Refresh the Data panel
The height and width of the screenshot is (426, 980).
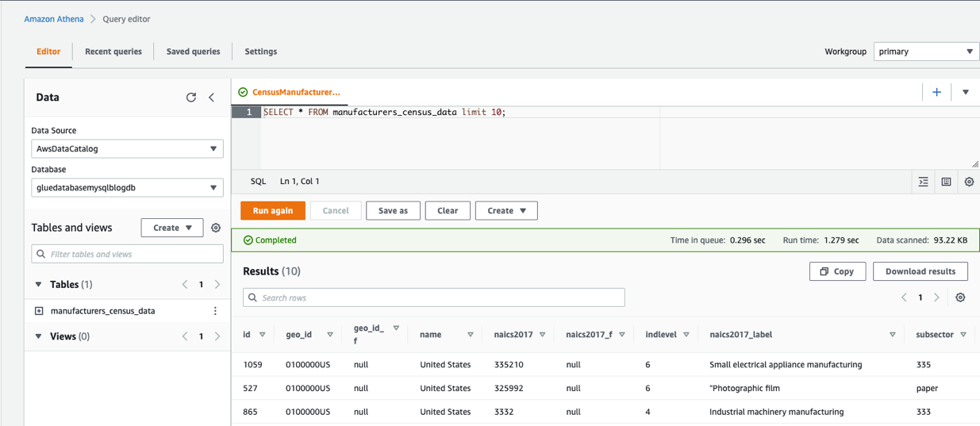[190, 98]
